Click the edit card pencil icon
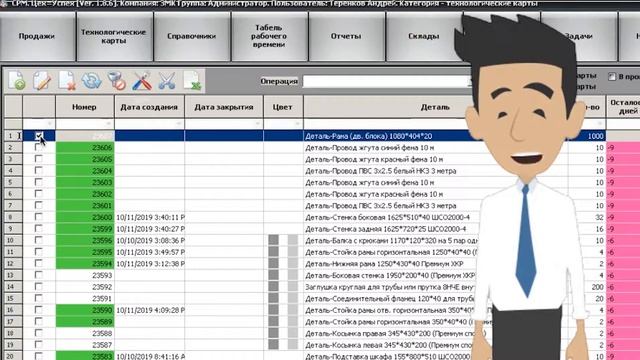Image resolution: width=640 pixels, height=360 pixels. click(x=42, y=80)
